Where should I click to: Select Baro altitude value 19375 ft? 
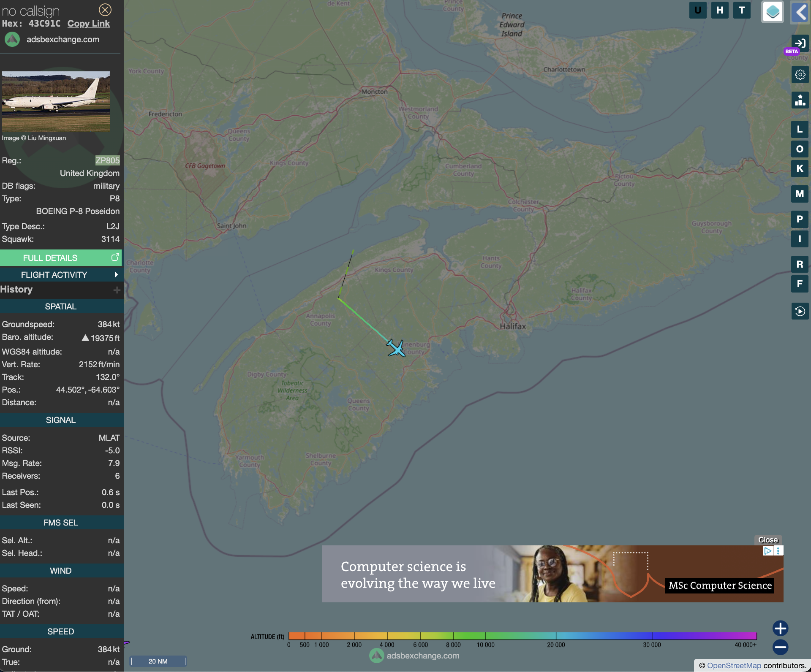tap(105, 338)
